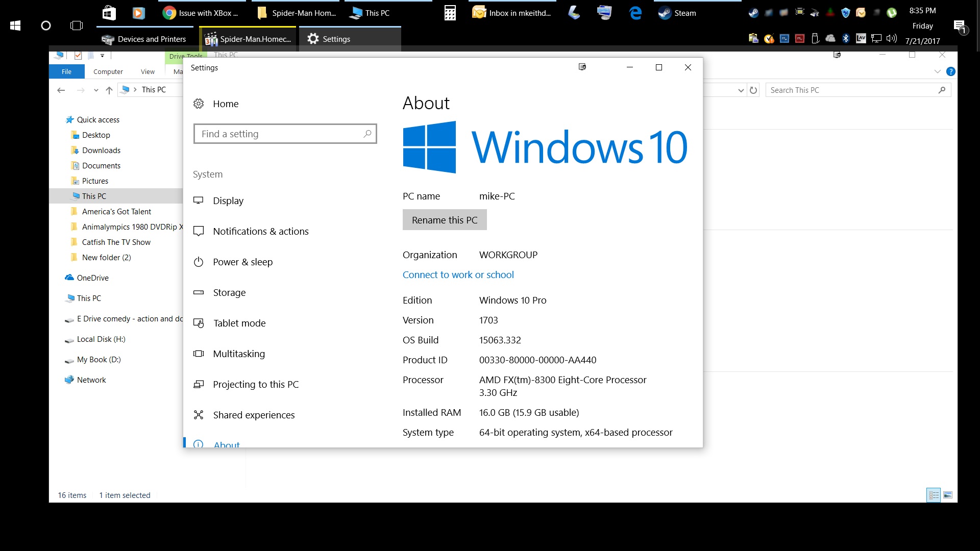Open Cortana search circle

point(46,26)
